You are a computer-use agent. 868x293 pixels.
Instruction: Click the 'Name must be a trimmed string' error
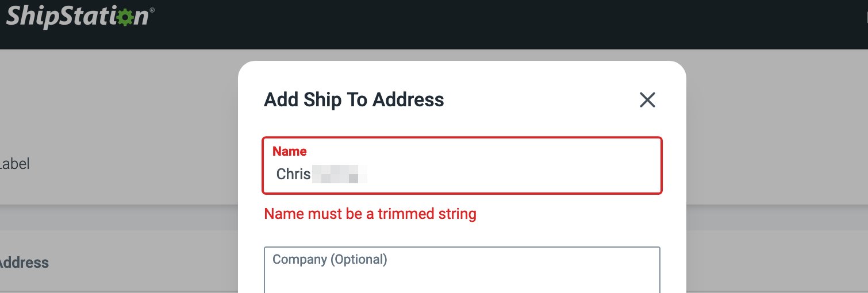(x=370, y=214)
